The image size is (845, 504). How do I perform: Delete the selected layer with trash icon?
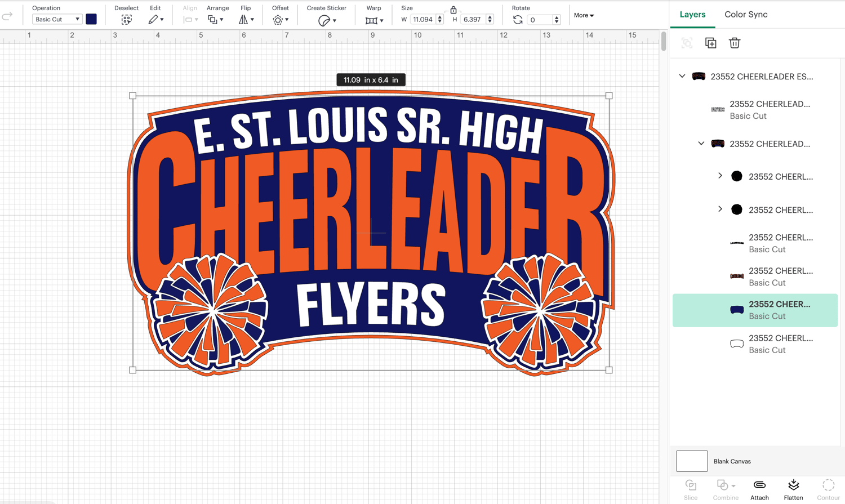[735, 43]
